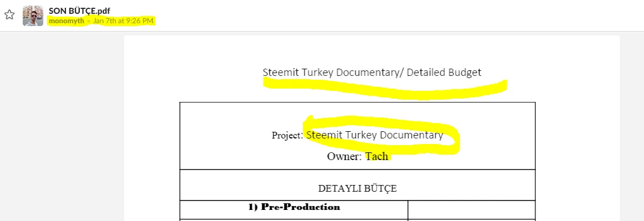Viewport: 644px width, 221px height.
Task: Select the '1) Pre-Production' table cell
Action: point(293,210)
